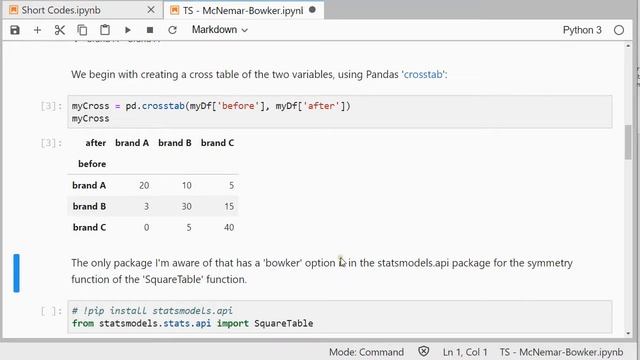The height and width of the screenshot is (360, 640).
Task: Open the Markdown cell type dropdown
Action: [220, 30]
